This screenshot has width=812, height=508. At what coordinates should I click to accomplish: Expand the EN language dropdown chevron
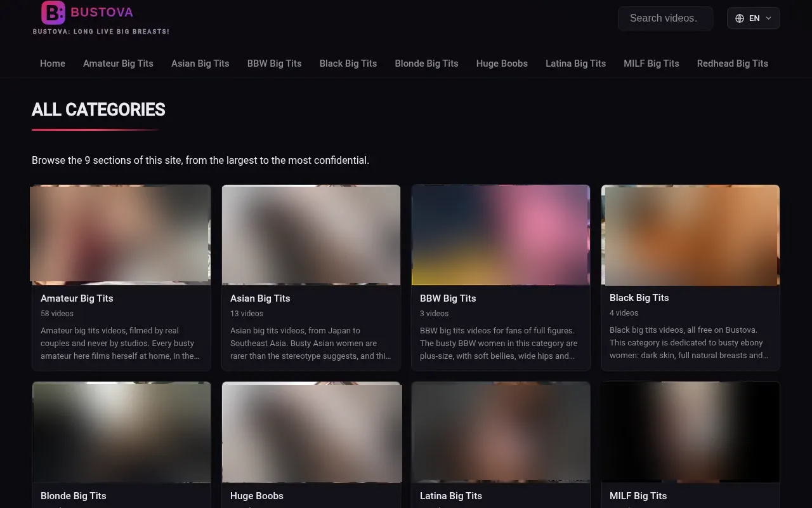769,18
